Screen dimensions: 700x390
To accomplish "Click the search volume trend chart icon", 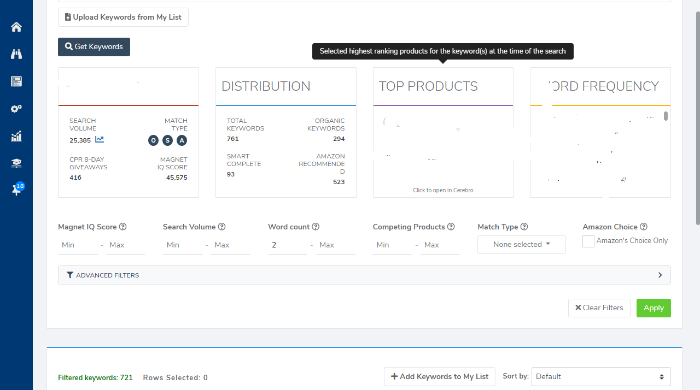I will [x=99, y=140].
